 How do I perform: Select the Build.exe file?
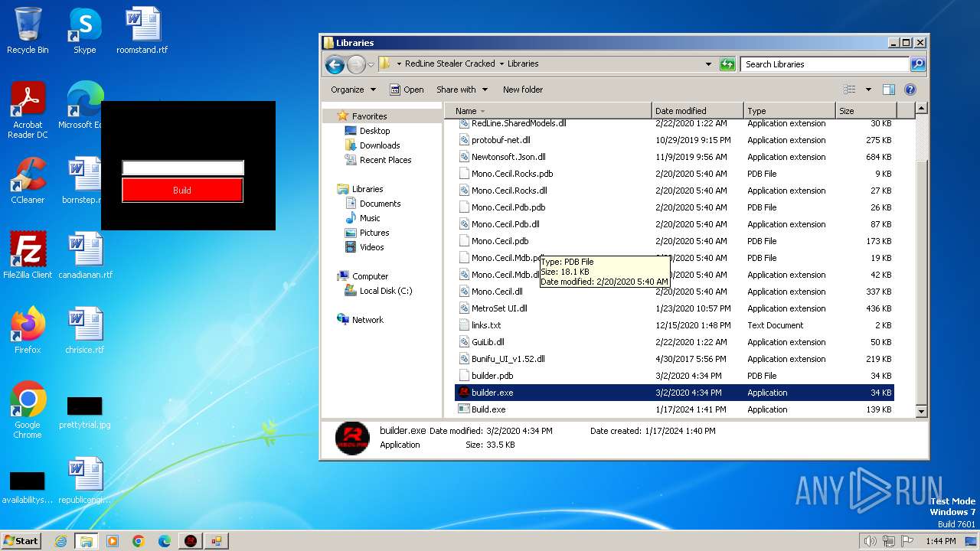point(675,409)
